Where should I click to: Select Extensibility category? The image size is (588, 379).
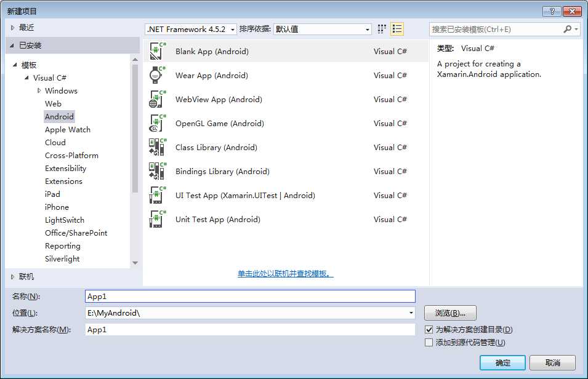[66, 169]
